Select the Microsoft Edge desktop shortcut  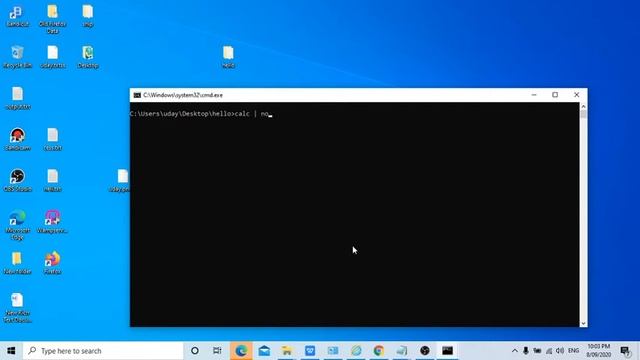(x=17, y=225)
